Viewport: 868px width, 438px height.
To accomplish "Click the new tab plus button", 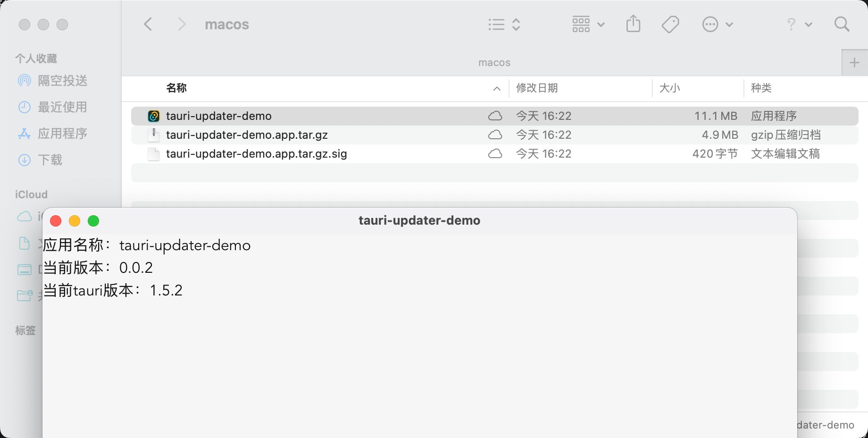I will point(854,62).
